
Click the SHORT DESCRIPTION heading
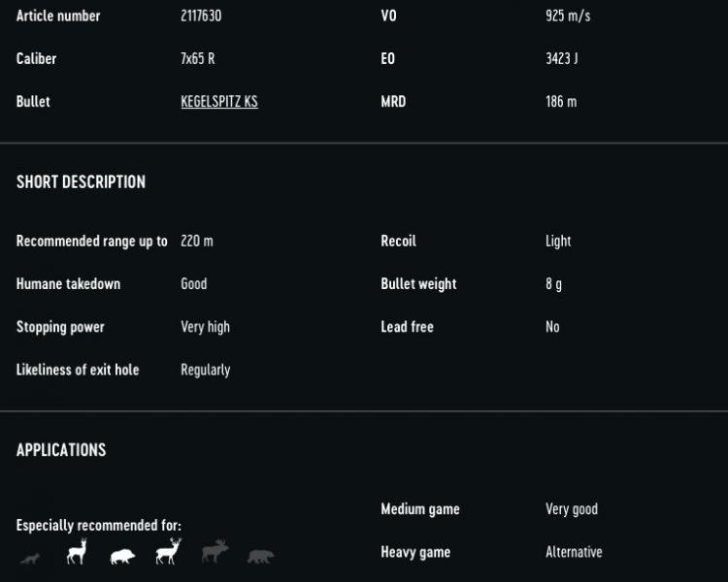click(81, 182)
